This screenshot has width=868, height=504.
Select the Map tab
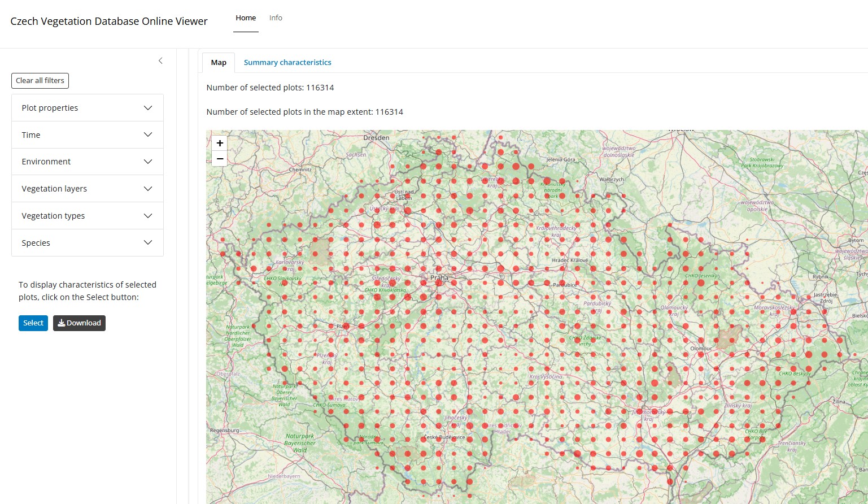tap(219, 63)
